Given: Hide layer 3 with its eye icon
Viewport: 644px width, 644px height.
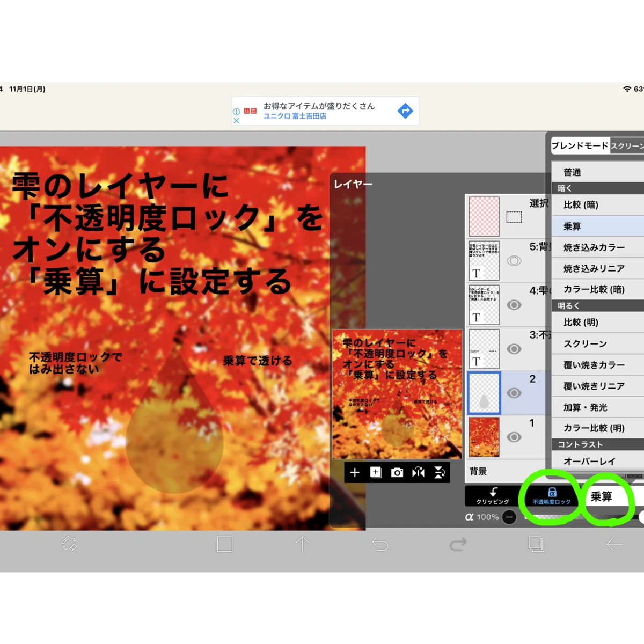Looking at the screenshot, I should pyautogui.click(x=514, y=349).
